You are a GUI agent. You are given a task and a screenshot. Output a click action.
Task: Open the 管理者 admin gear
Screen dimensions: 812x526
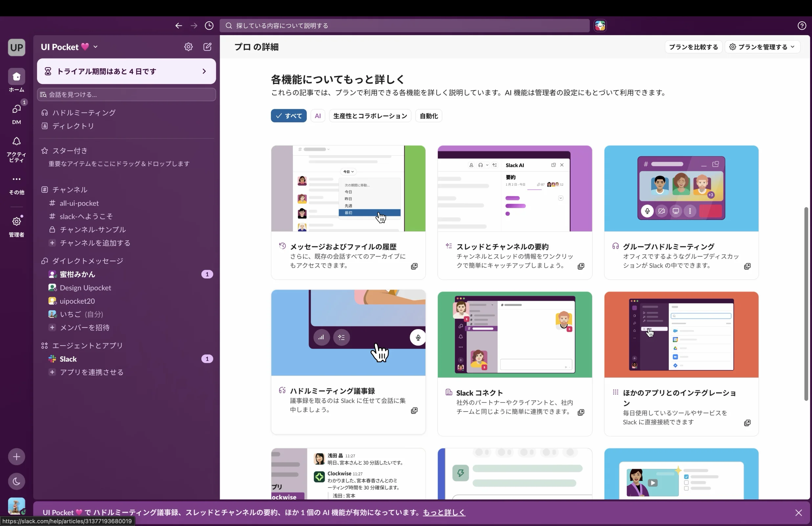pos(16,226)
